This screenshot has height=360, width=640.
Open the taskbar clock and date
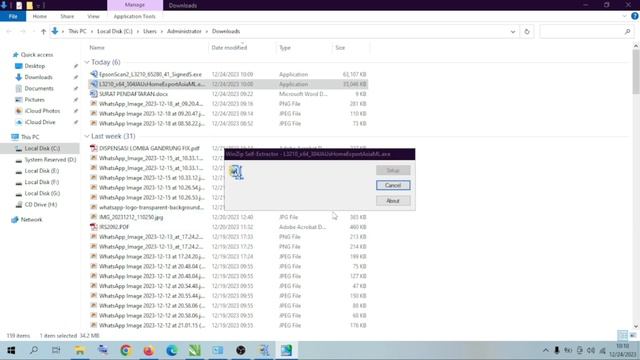(623, 350)
